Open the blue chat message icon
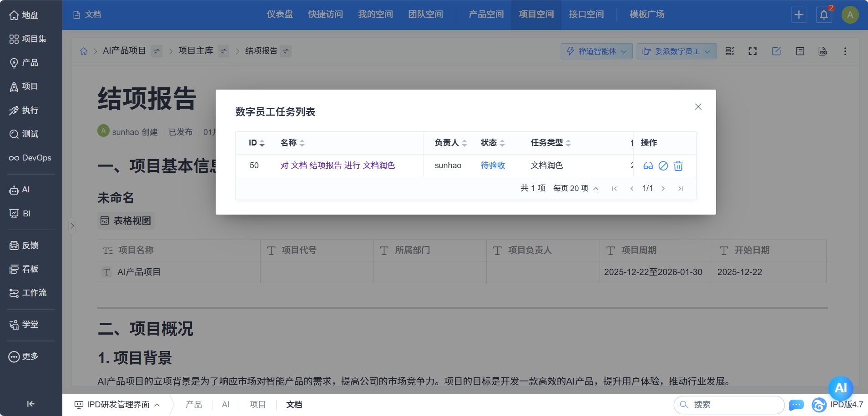Screen dimensions: 868x416 (796, 405)
